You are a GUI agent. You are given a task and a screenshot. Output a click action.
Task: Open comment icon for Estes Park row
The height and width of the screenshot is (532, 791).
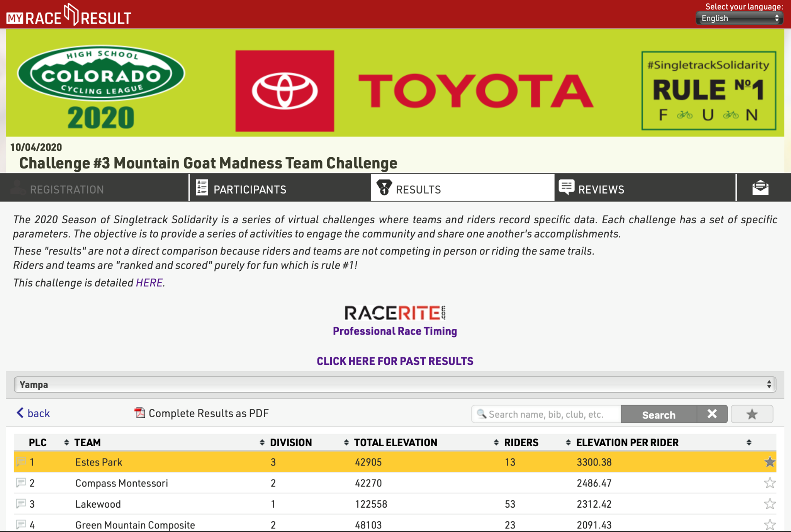[21, 461]
